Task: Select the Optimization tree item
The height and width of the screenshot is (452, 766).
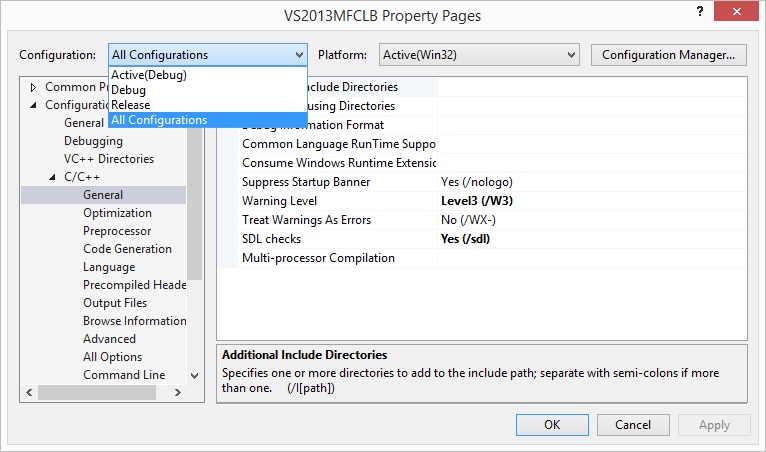Action: tap(117, 213)
